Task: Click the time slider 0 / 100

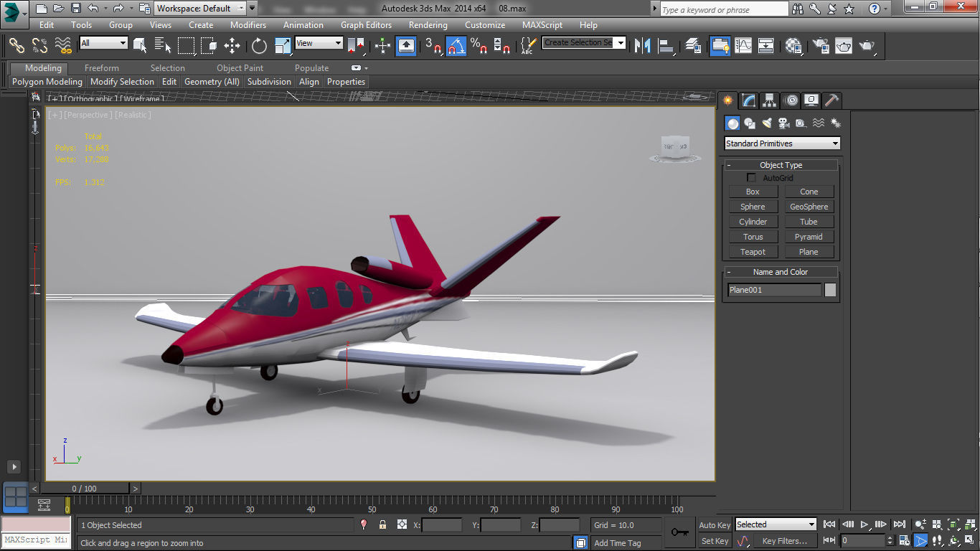Action: coord(84,489)
